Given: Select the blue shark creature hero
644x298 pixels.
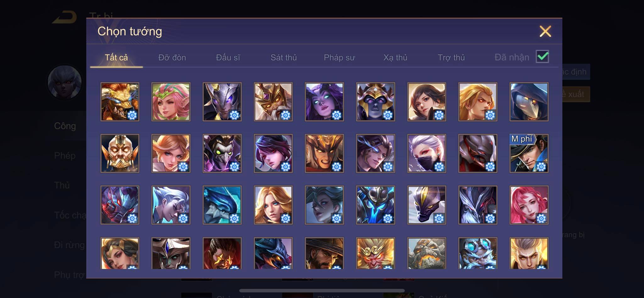Looking at the screenshot, I should coord(222,205).
